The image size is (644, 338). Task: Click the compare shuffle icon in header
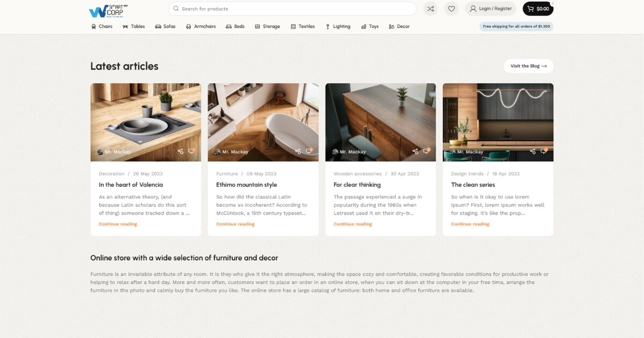tap(430, 9)
